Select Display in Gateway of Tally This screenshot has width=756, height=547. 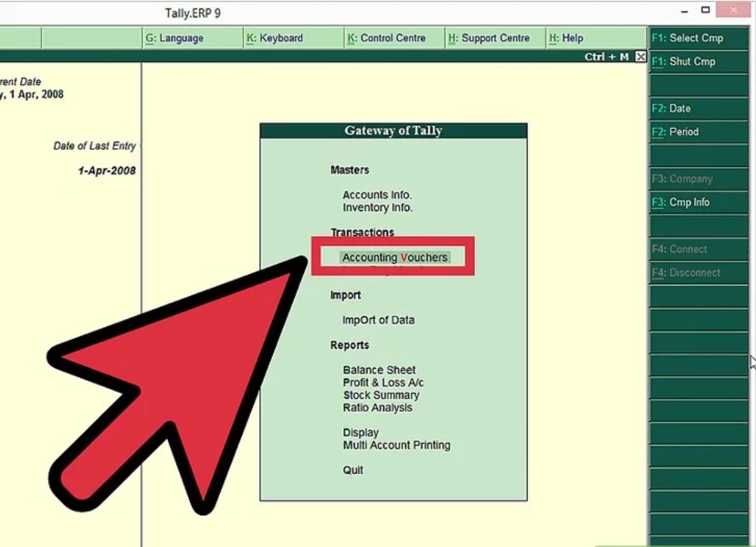coord(361,433)
